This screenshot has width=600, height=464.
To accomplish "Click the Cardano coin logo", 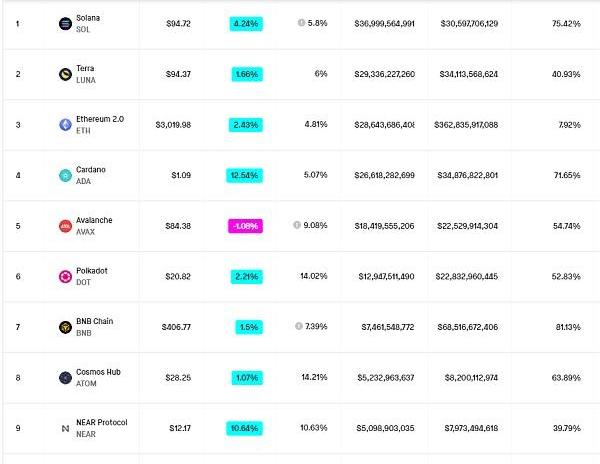I will 67,175.
